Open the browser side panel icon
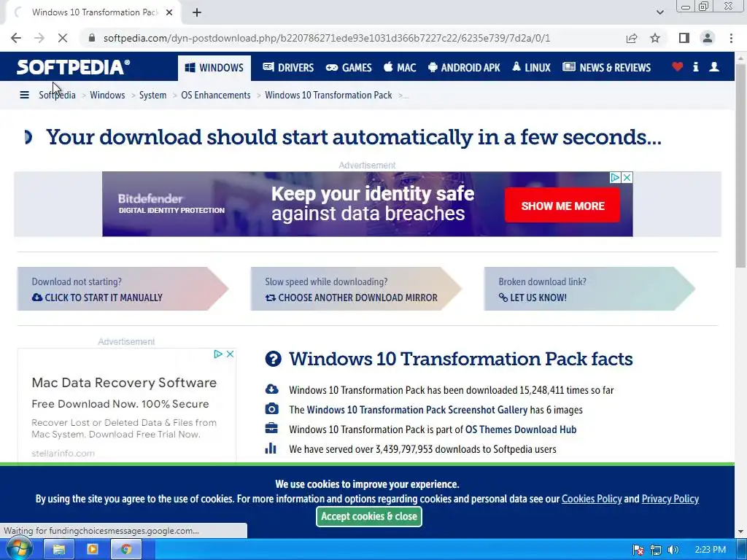Viewport: 747px width, 560px height. coord(684,38)
